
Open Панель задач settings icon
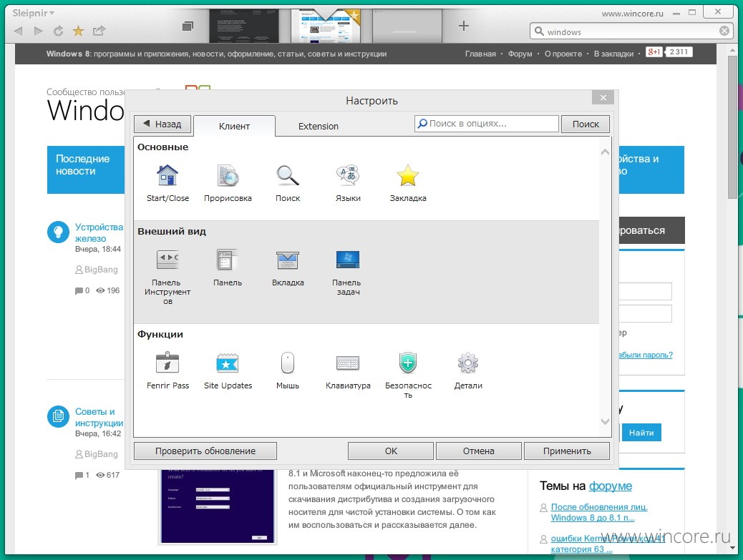[348, 272]
